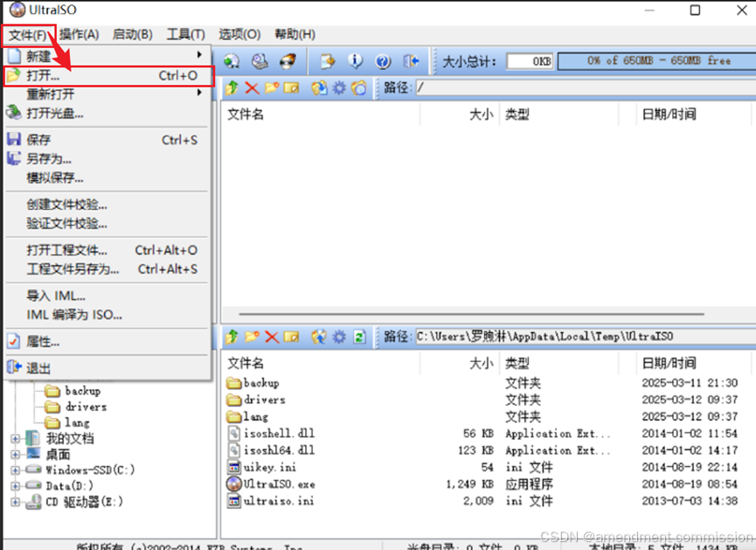Click the local path field C:\Users
Screen dimensions: 756x550
tap(586, 337)
